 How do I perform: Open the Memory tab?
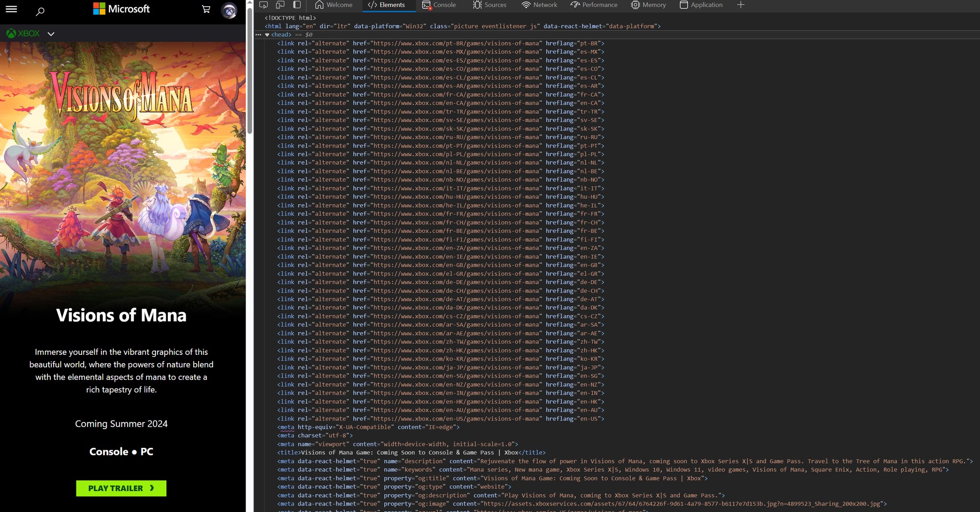(648, 5)
